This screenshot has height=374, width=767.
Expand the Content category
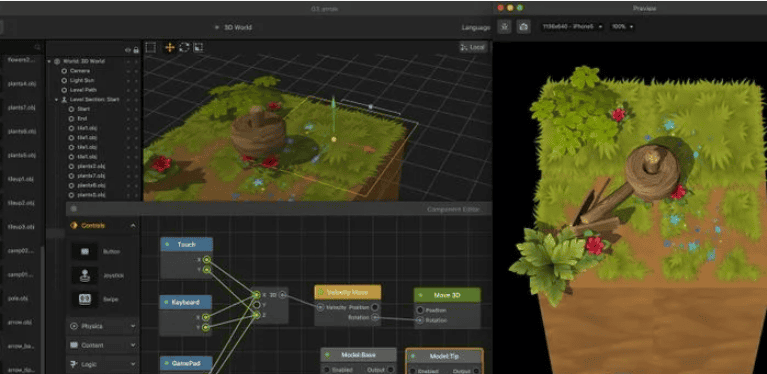click(133, 345)
